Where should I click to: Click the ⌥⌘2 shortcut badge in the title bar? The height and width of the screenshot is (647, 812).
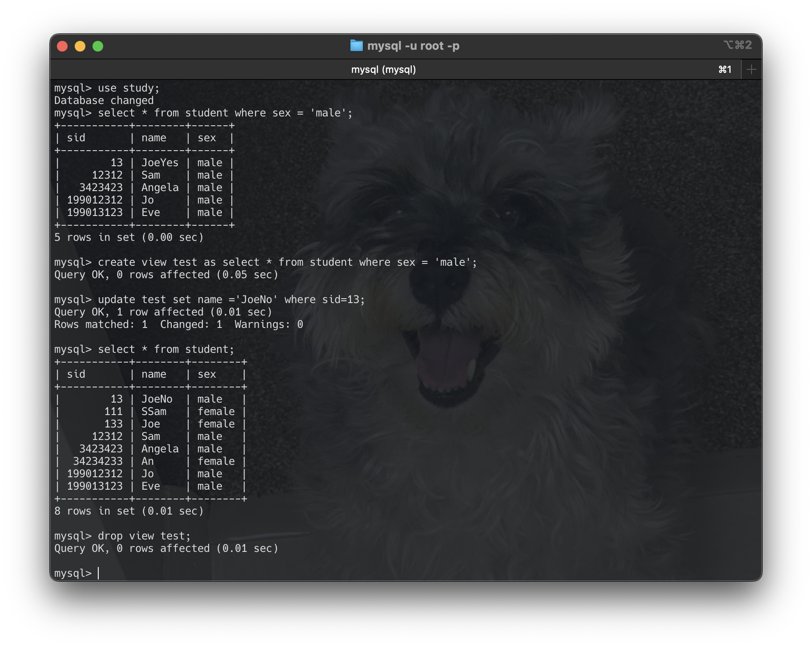coord(738,45)
